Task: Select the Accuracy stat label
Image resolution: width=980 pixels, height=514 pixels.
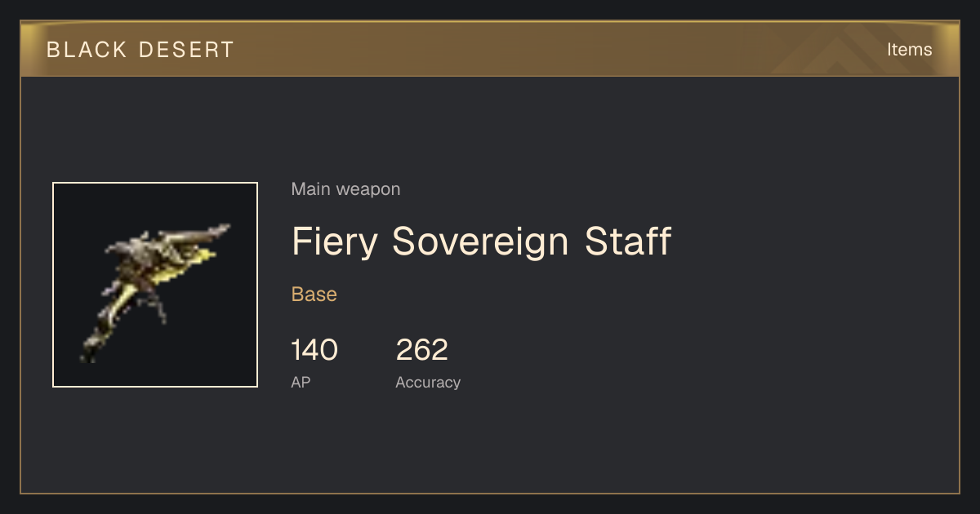Action: (428, 382)
